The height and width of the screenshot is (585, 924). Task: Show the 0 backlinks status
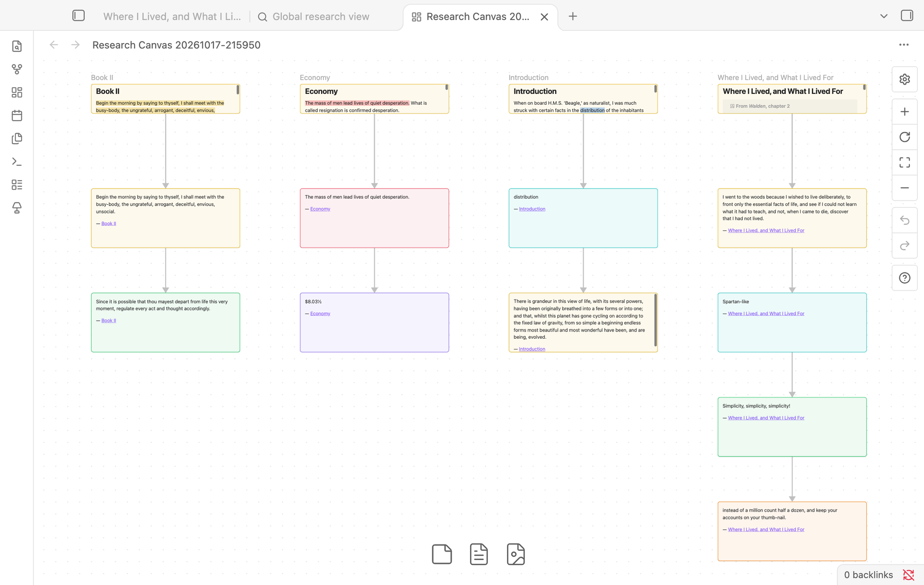pos(868,575)
